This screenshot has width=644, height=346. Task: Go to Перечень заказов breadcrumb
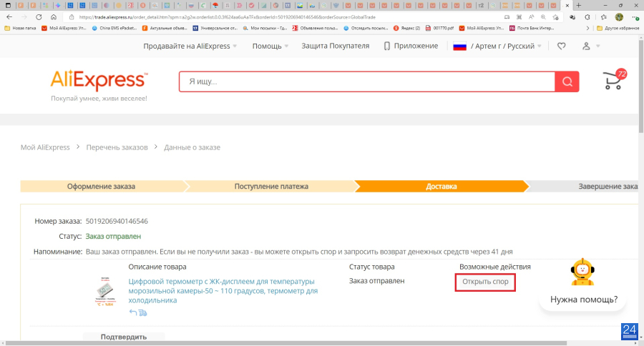(117, 147)
